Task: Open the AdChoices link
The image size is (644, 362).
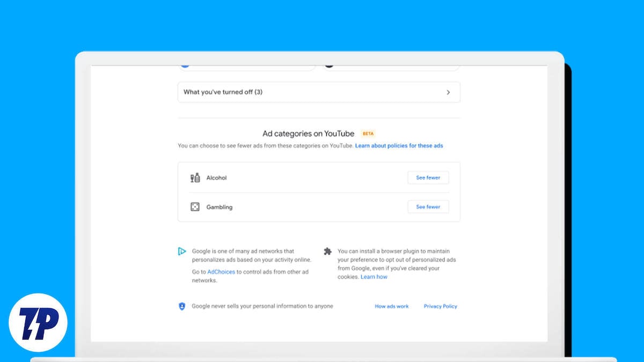Action: pos(221,272)
